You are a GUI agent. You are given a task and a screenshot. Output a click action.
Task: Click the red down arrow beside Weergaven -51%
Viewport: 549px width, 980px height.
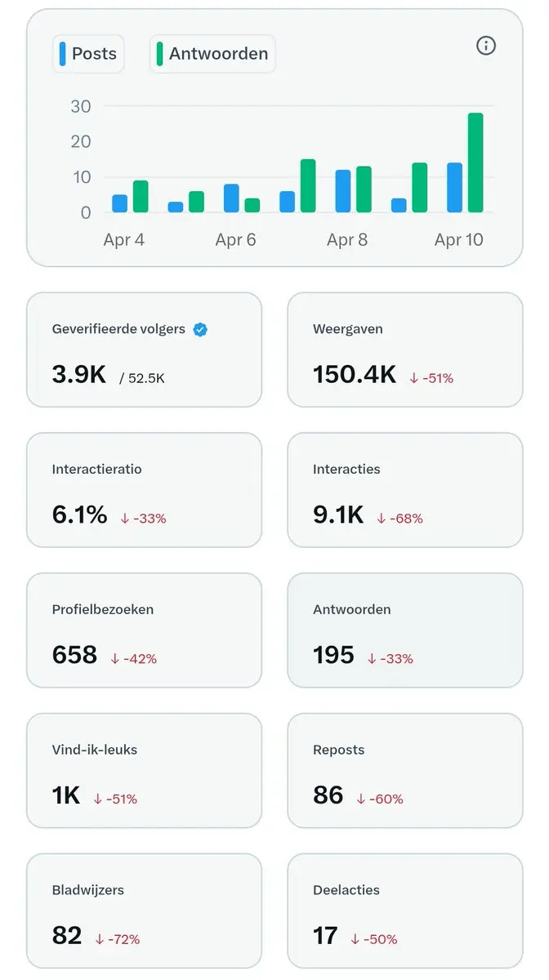point(414,378)
